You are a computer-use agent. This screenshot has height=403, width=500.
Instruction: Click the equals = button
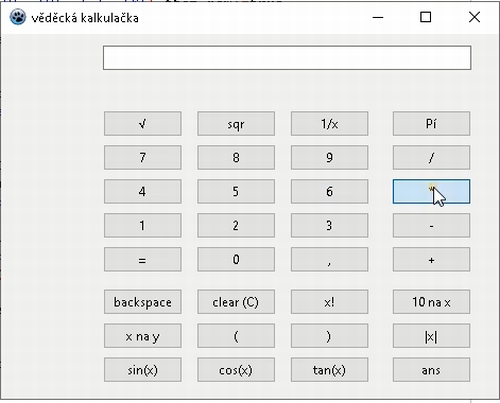click(x=143, y=259)
